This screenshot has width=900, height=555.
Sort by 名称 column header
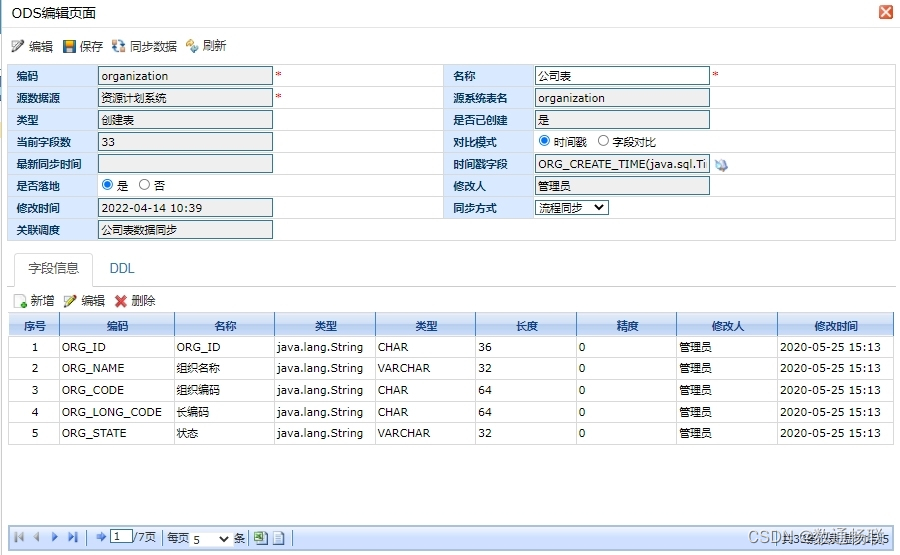click(224, 325)
